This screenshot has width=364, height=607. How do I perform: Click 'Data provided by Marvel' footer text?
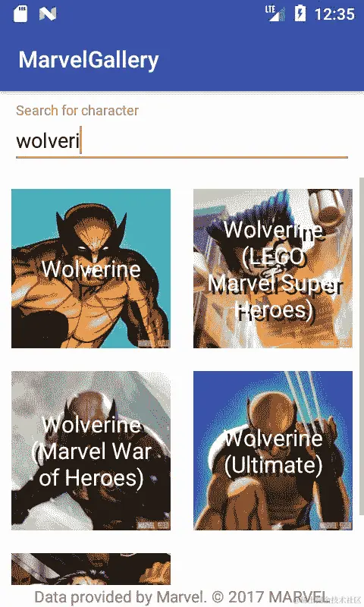pyautogui.click(x=119, y=597)
